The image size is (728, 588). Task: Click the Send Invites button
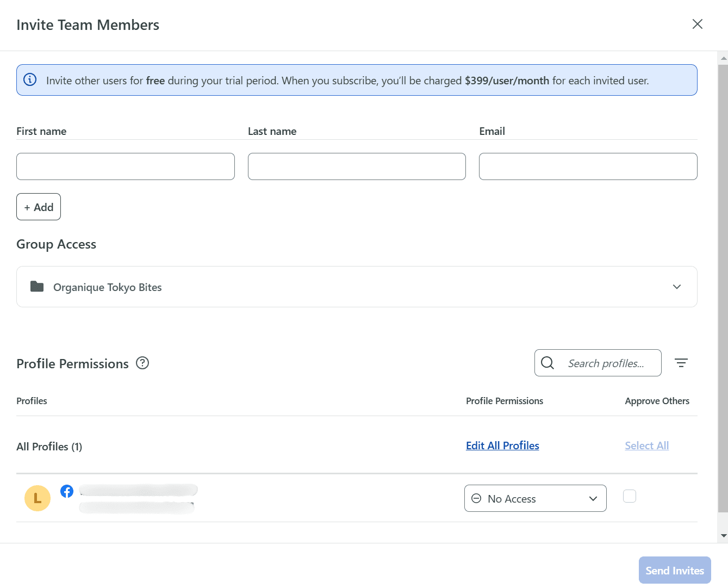click(674, 570)
